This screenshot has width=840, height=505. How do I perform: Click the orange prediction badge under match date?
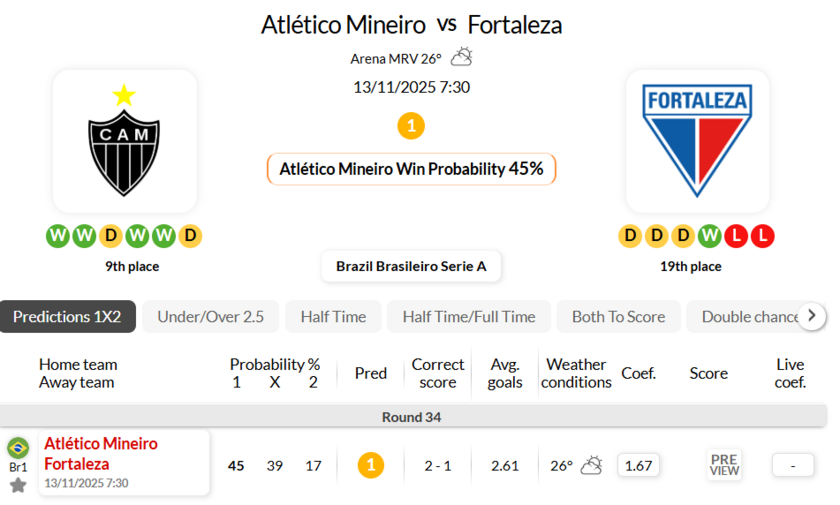pyautogui.click(x=411, y=126)
